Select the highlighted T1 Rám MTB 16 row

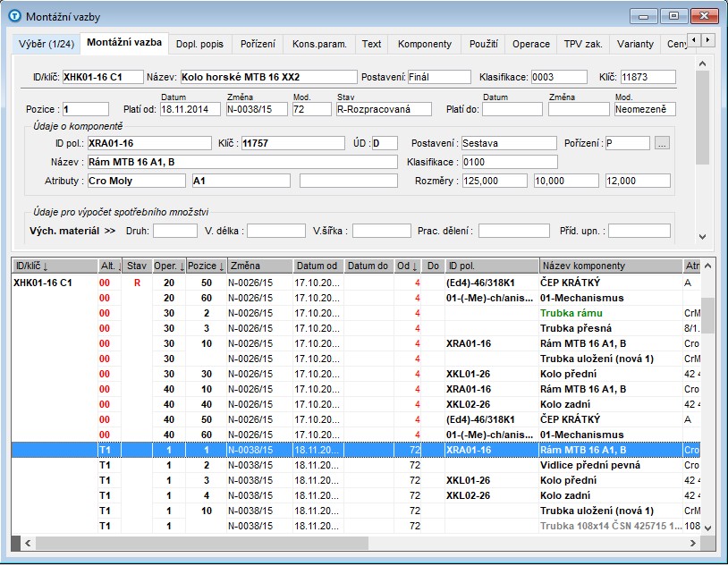[x=356, y=450]
